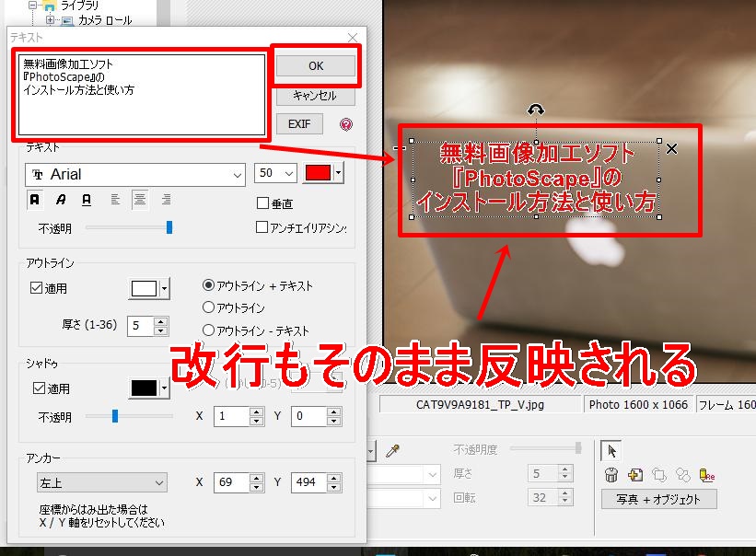The image size is (756, 556).
Task: Increase the 回転 value 32
Action: [x=564, y=493]
